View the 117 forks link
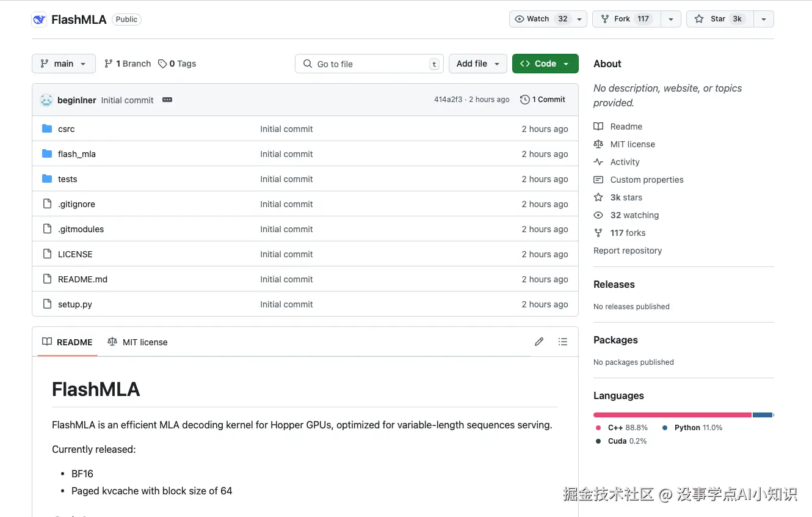Viewport: 812px width, 517px height. 620,233
